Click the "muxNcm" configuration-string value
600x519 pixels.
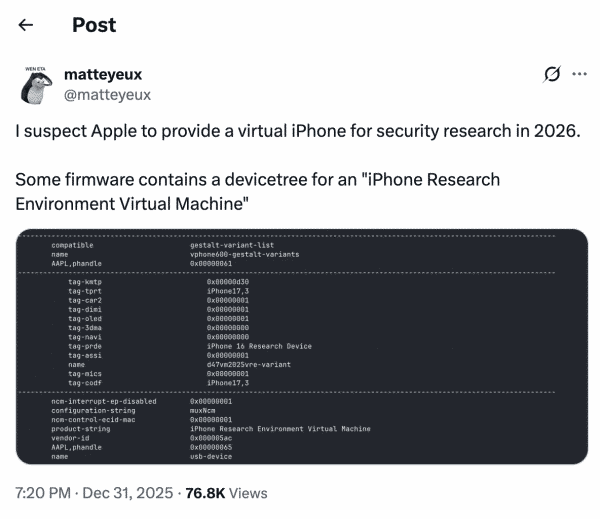point(204,410)
